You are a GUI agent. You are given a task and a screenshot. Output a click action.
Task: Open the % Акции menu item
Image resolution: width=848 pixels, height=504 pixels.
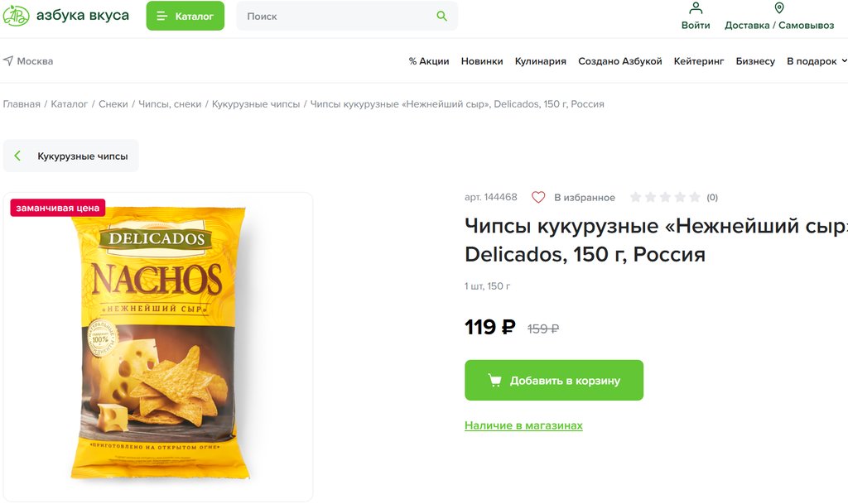(x=428, y=61)
